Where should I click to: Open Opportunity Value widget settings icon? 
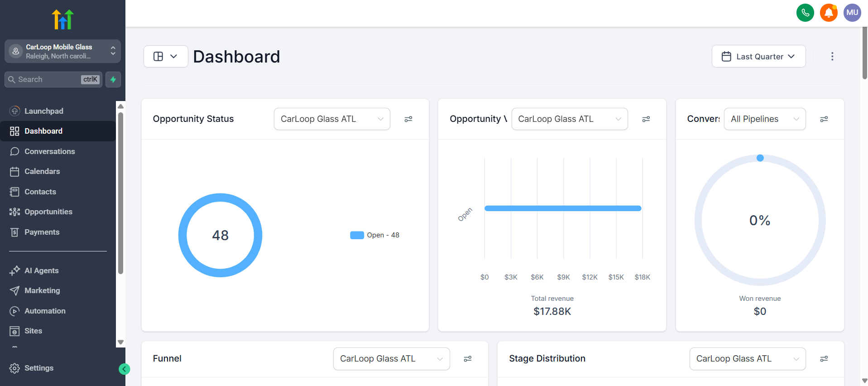(646, 119)
